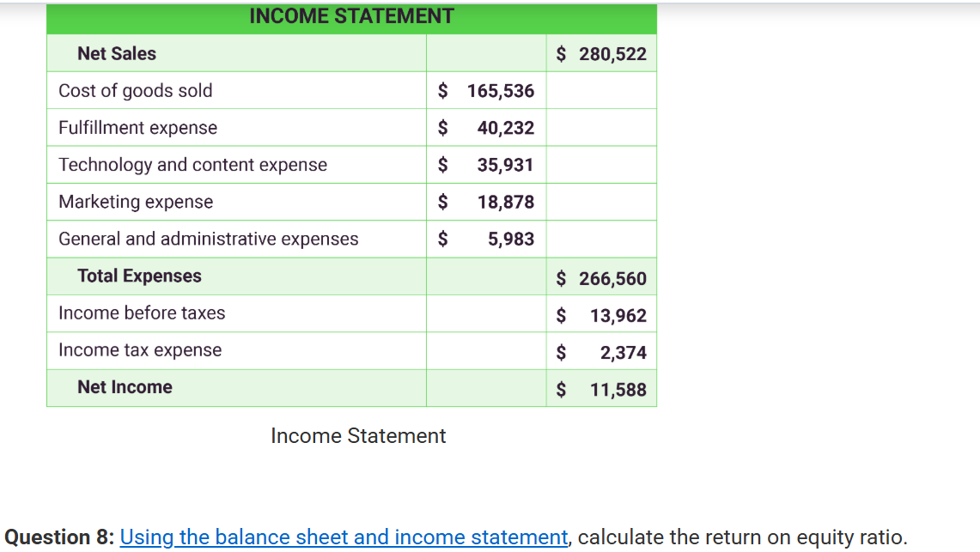980x552 pixels.
Task: Select the INCOME STATEMENT table header
Action: point(351,16)
